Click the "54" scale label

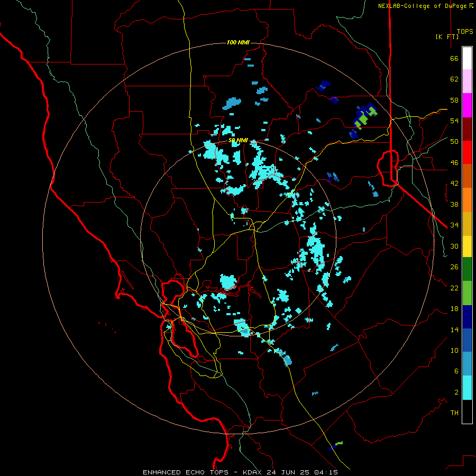point(454,121)
